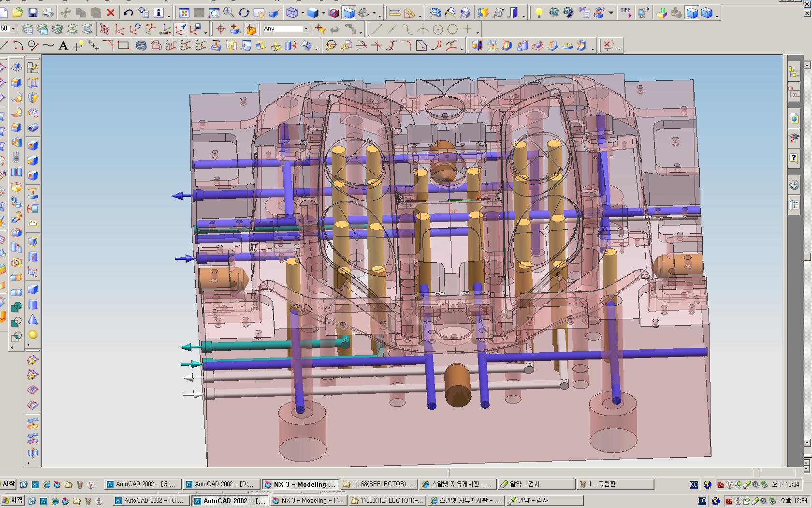Click the analysis toolbar red X dimension icon
The image size is (812, 508).
click(x=608, y=45)
